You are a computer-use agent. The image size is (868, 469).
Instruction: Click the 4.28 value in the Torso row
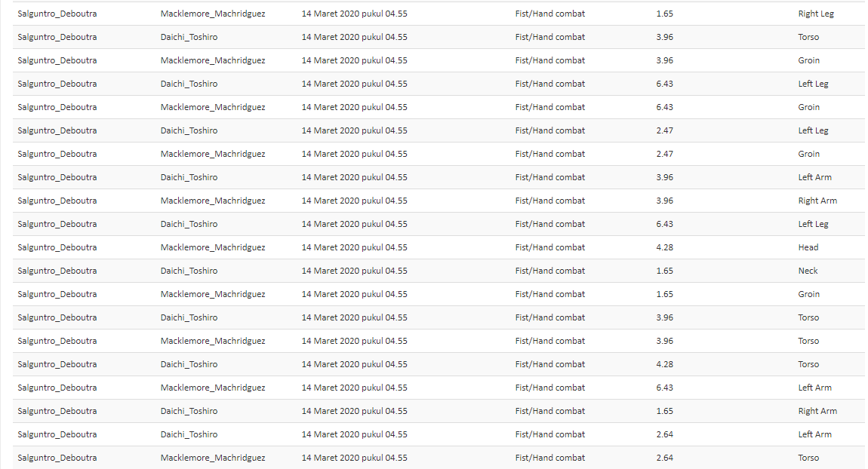[x=664, y=364]
